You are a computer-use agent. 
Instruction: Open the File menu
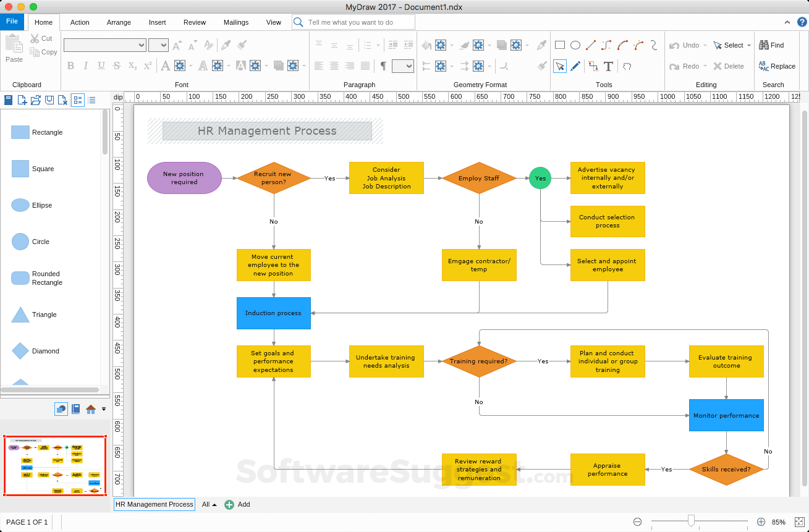(x=12, y=21)
